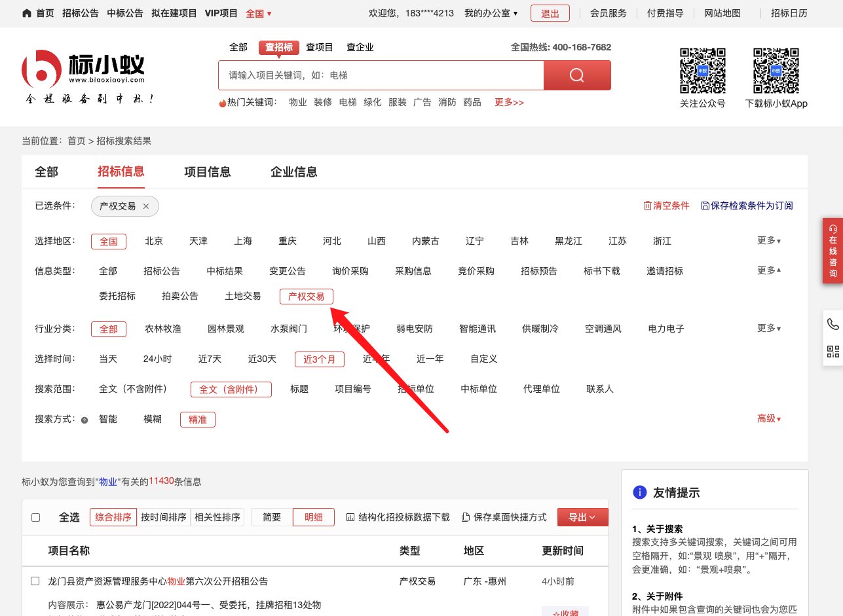Click 保存检索条件为订阅 save icon
Image resolution: width=843 pixels, height=616 pixels.
(x=705, y=206)
